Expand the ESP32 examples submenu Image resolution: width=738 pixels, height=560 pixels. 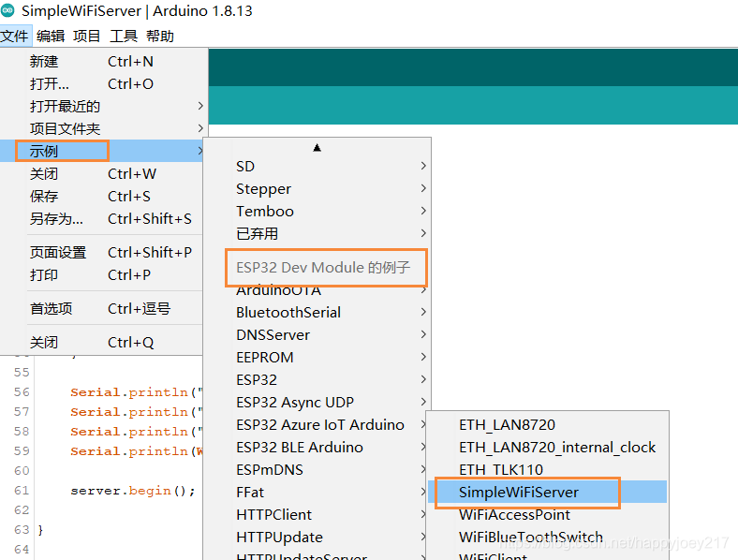(317, 380)
